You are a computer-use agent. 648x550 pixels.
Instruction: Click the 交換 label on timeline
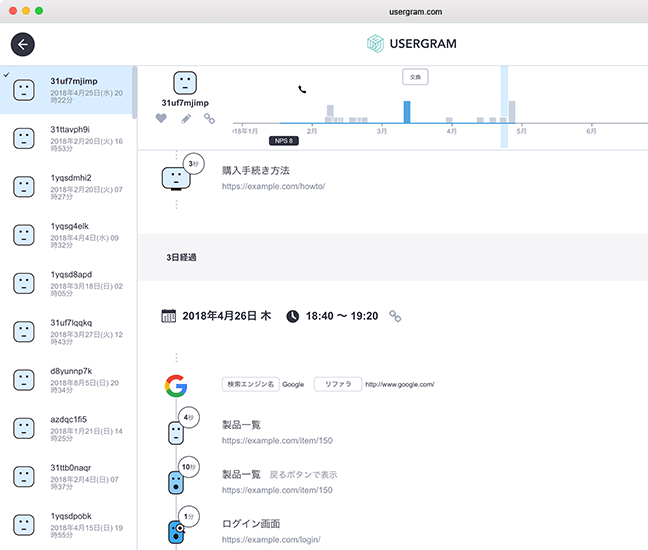pyautogui.click(x=414, y=77)
